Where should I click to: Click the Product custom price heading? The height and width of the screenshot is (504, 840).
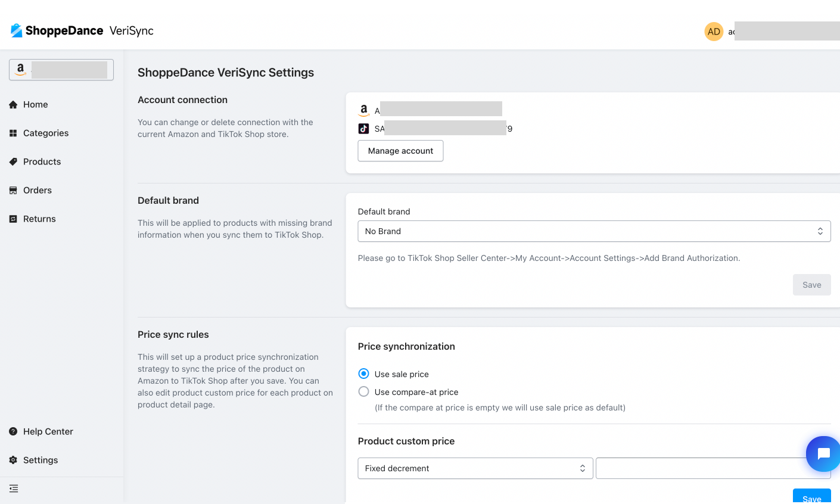coord(406,441)
